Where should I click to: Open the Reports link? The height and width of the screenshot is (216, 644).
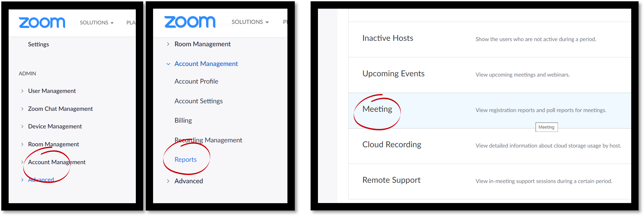coord(185,159)
